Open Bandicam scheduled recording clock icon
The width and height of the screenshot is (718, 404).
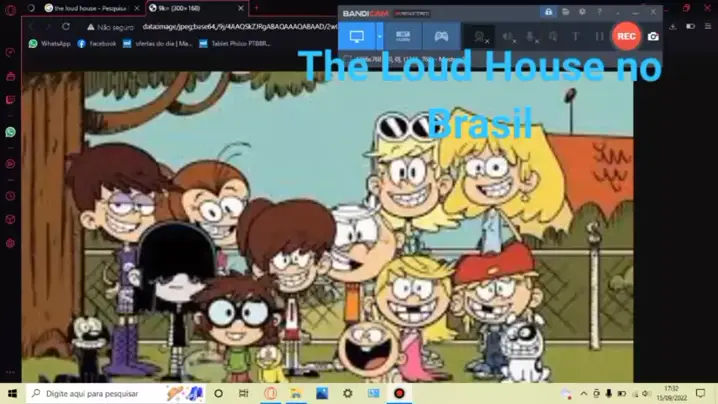[582, 12]
